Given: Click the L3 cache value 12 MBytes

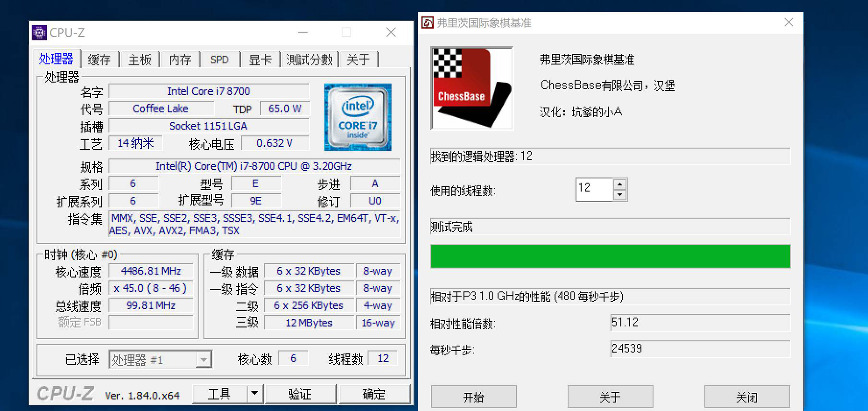Looking at the screenshot, I should click(309, 323).
